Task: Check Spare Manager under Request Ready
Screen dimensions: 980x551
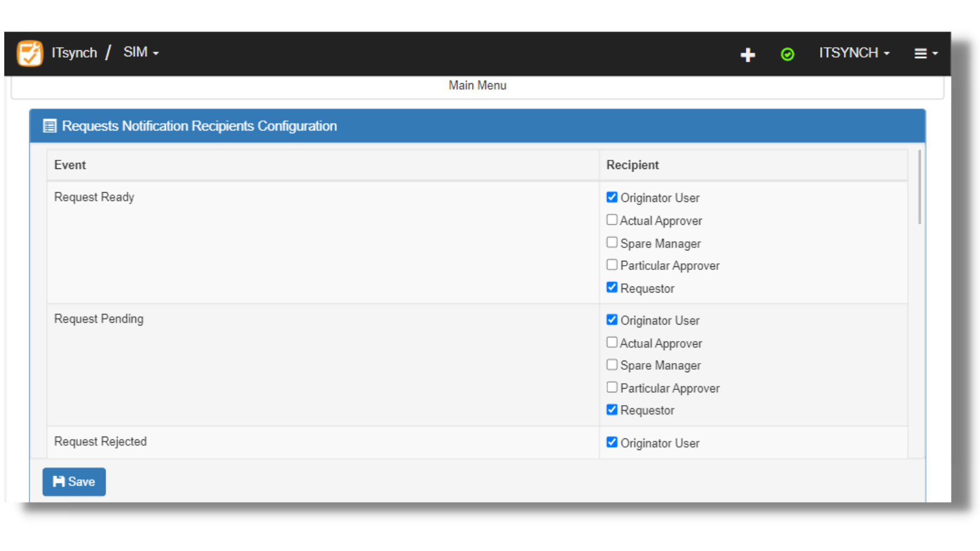Action: 611,242
